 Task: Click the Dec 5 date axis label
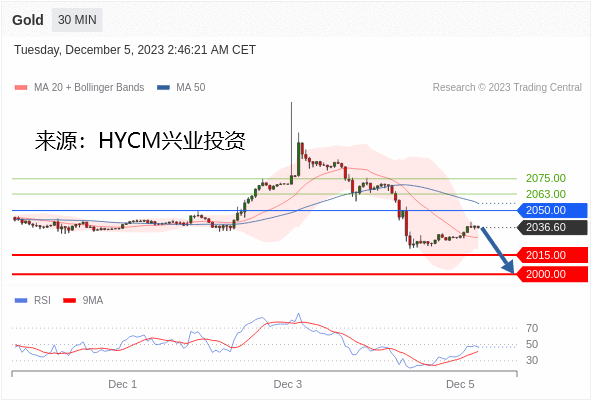(x=460, y=384)
